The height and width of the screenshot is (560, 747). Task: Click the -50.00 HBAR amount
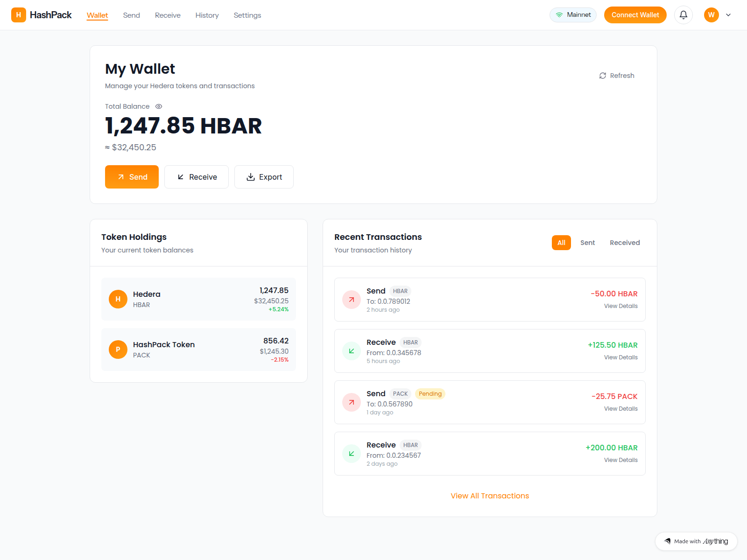pyautogui.click(x=614, y=294)
